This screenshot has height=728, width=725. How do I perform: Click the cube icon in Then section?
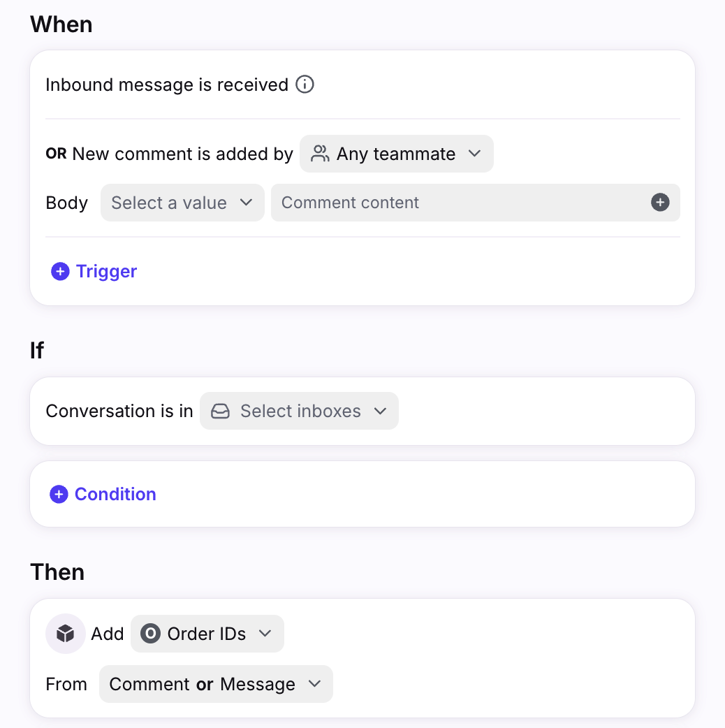click(x=66, y=634)
